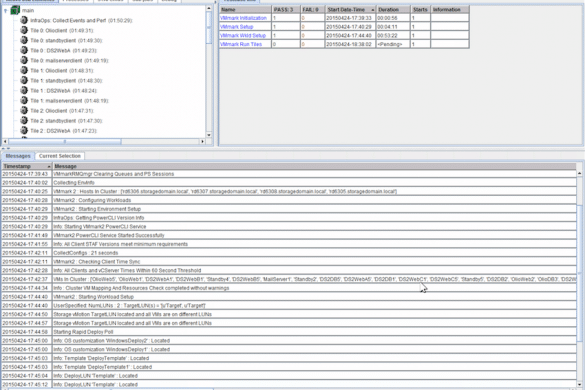Click the Messages panel scroll-up arrow

pos(579,174)
